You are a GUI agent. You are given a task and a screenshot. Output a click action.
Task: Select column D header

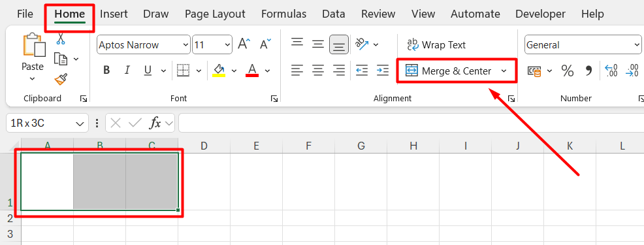pyautogui.click(x=204, y=146)
